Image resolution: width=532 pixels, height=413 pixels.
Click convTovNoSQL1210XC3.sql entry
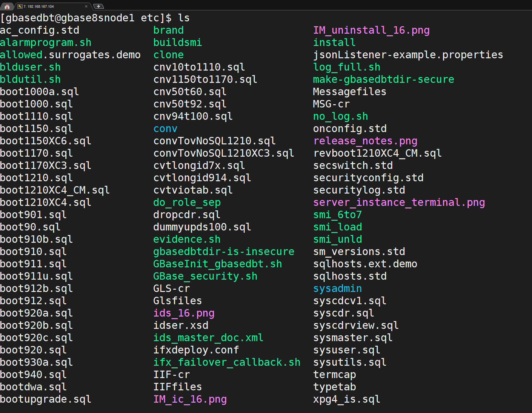[224, 153]
